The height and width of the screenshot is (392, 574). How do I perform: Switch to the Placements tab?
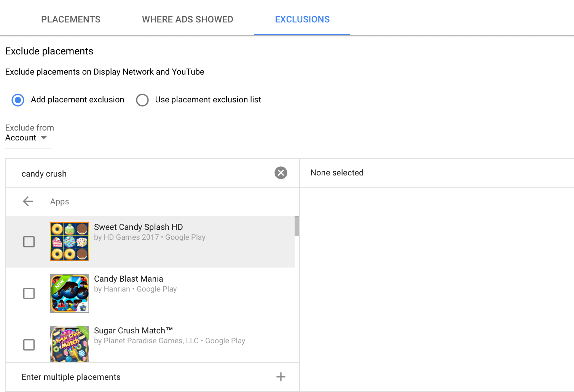[71, 19]
